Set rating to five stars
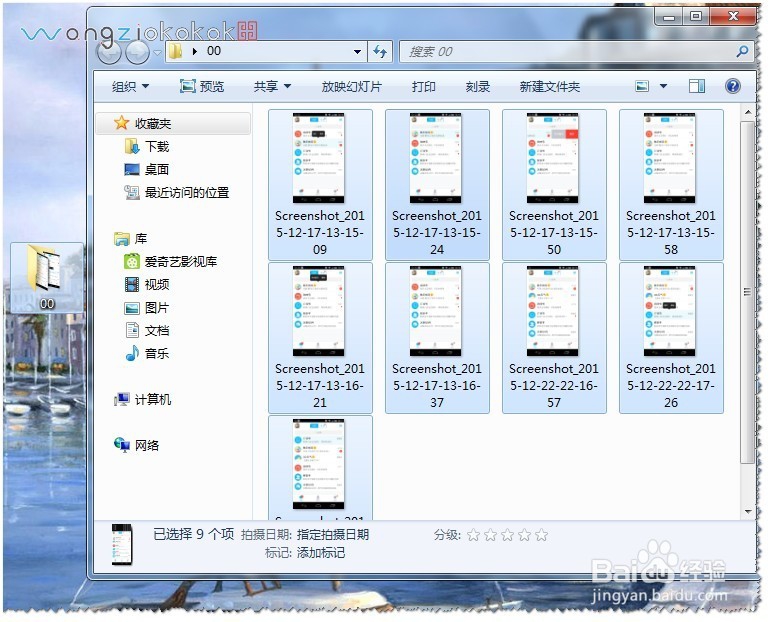771x622 pixels. click(541, 535)
